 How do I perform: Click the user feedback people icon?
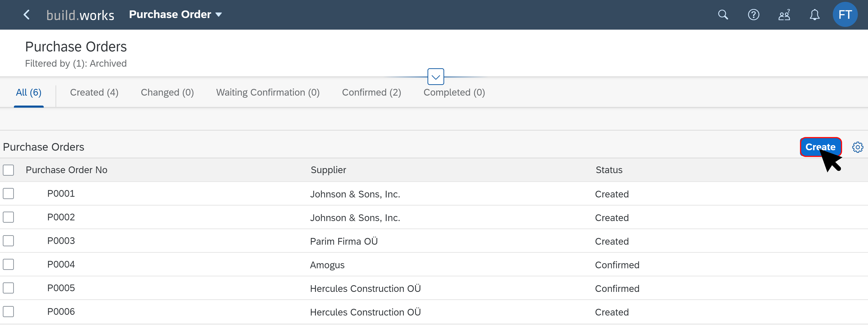[x=784, y=15]
